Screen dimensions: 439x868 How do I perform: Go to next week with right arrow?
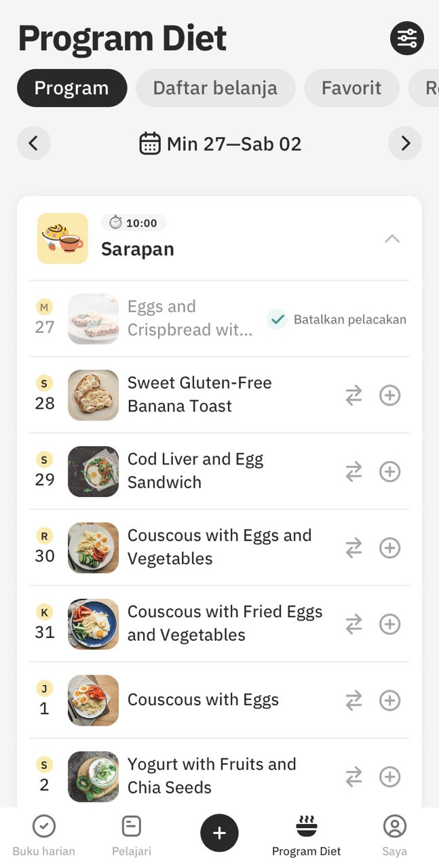click(x=405, y=143)
